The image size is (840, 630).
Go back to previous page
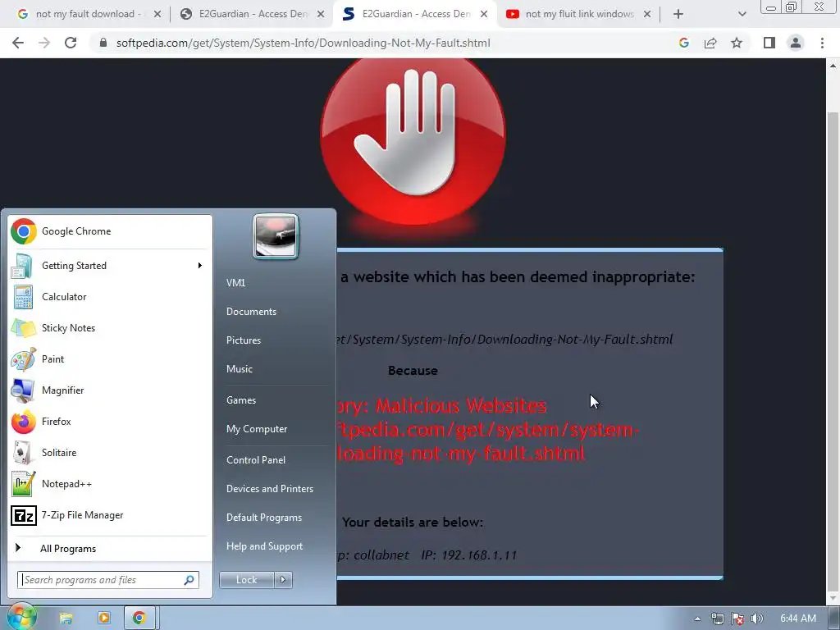coord(18,43)
